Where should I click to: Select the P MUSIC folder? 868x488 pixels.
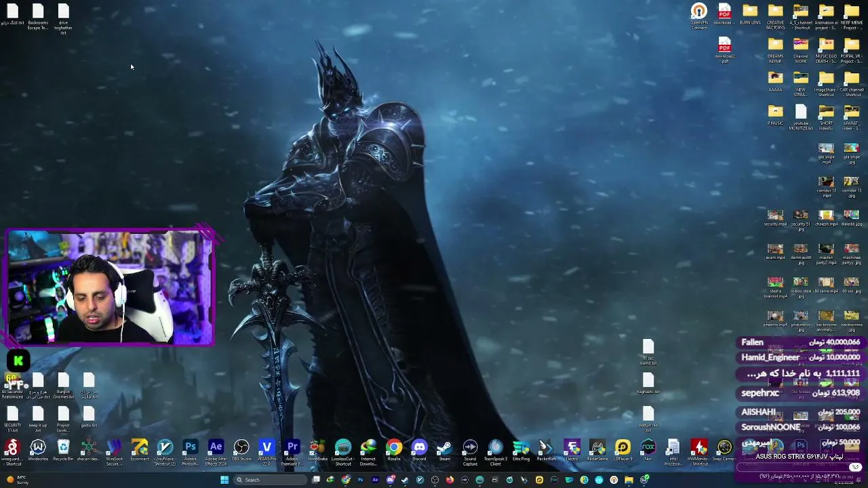[775, 115]
